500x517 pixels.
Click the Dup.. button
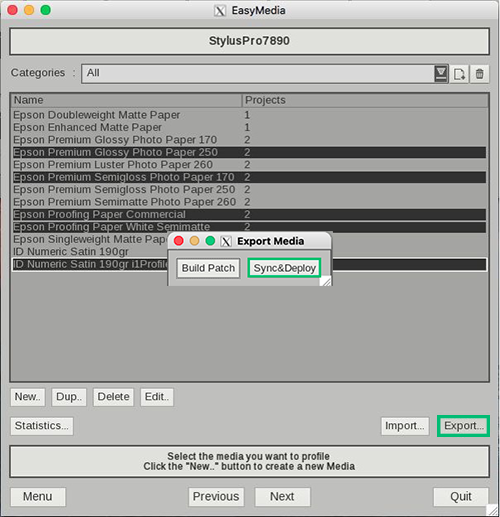coord(69,397)
